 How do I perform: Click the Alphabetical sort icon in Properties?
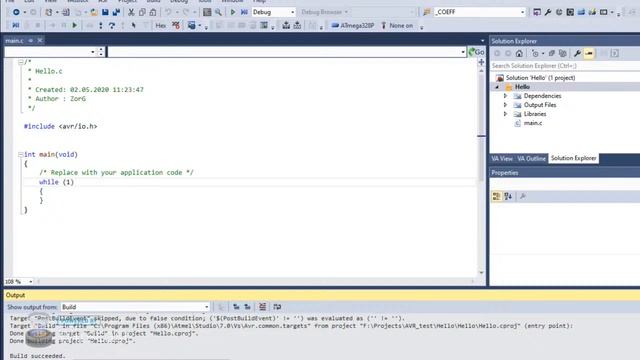tap(508, 196)
